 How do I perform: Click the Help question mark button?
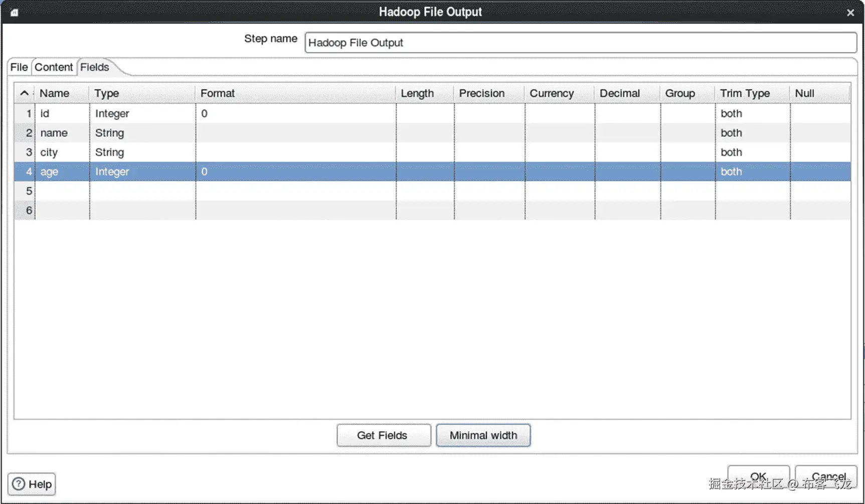coord(32,484)
